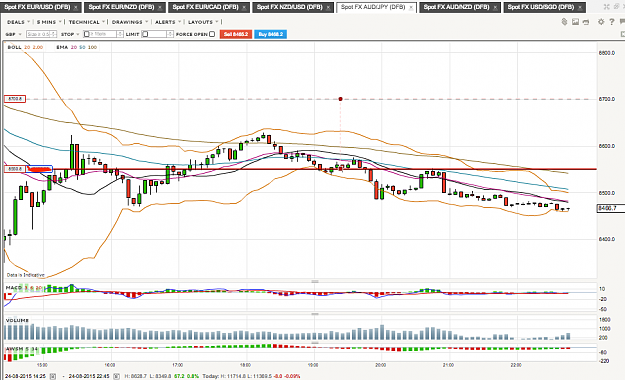Screen dimensions: 625x380
Task: Click the BOLL indicator label
Action: pos(14,47)
